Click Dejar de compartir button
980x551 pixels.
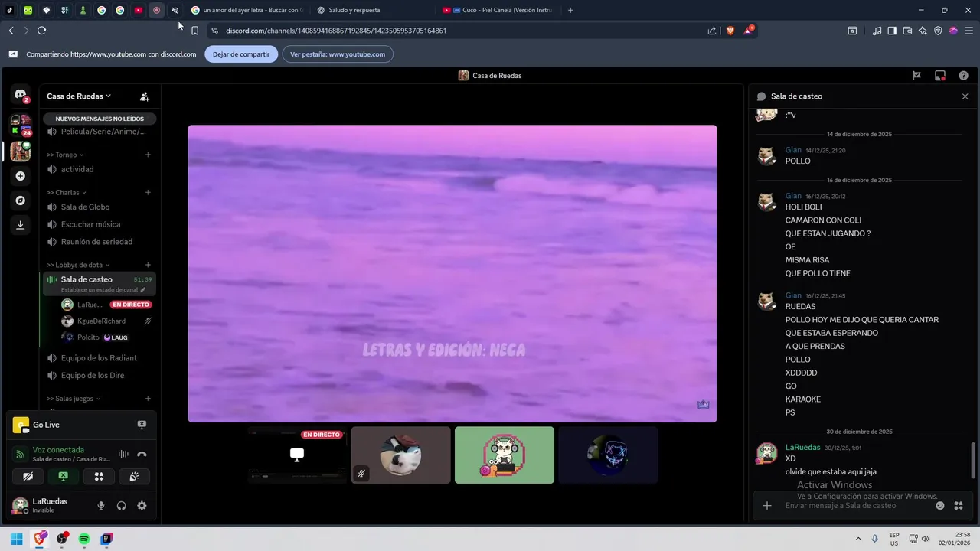pyautogui.click(x=241, y=54)
